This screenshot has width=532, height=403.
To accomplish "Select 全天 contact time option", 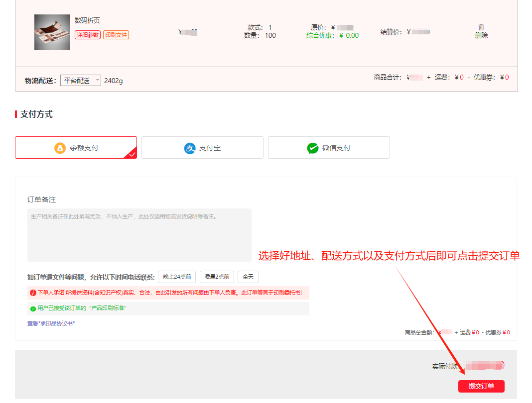I will [248, 277].
